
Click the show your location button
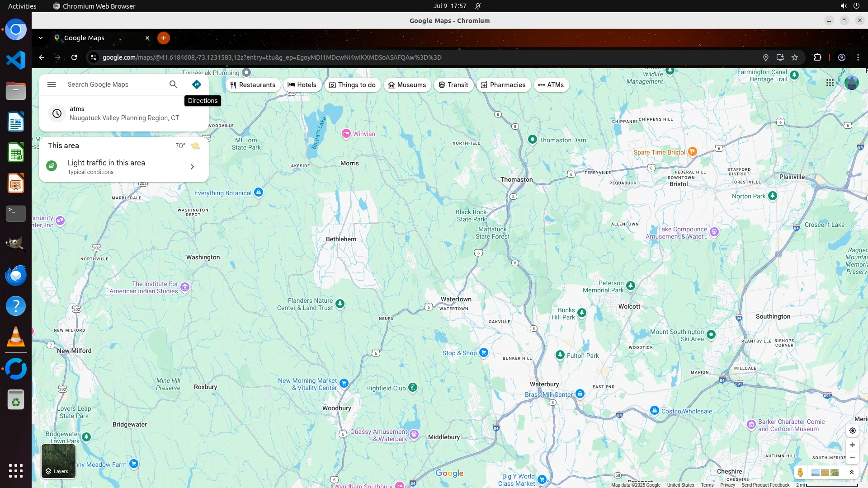(x=852, y=431)
